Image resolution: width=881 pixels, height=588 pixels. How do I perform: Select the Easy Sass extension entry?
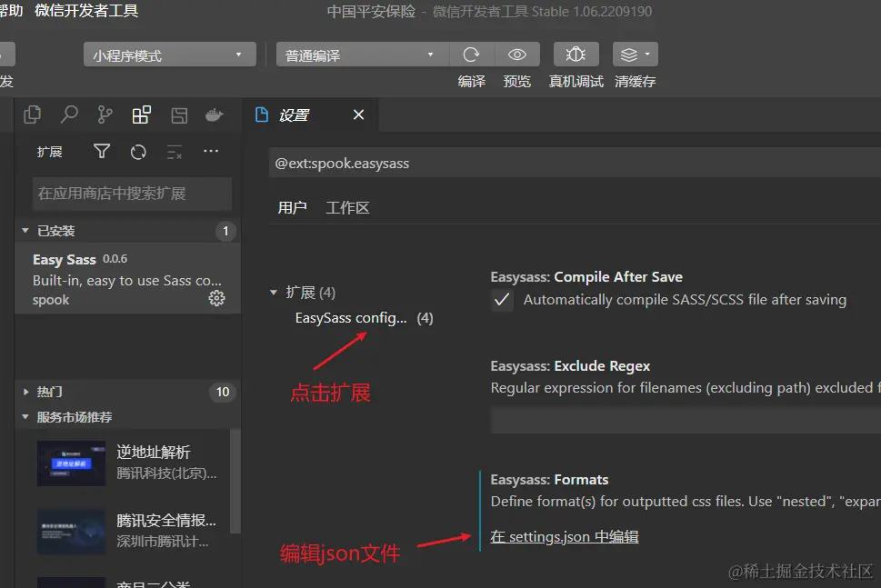point(127,279)
